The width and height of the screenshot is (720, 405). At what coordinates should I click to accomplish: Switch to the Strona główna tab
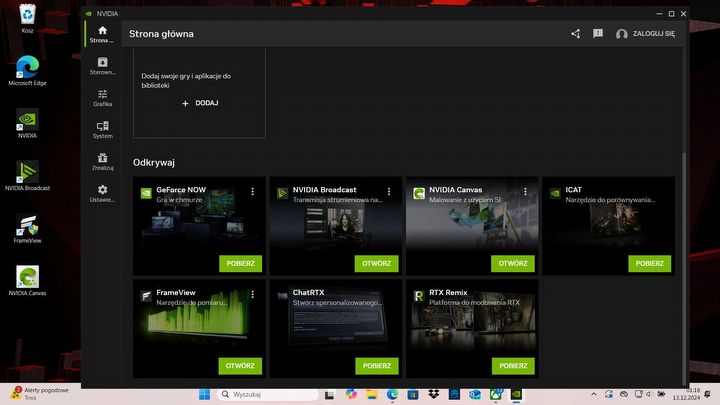coord(102,34)
